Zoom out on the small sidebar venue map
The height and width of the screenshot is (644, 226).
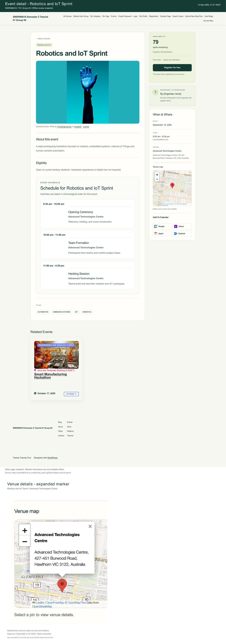pos(157,179)
